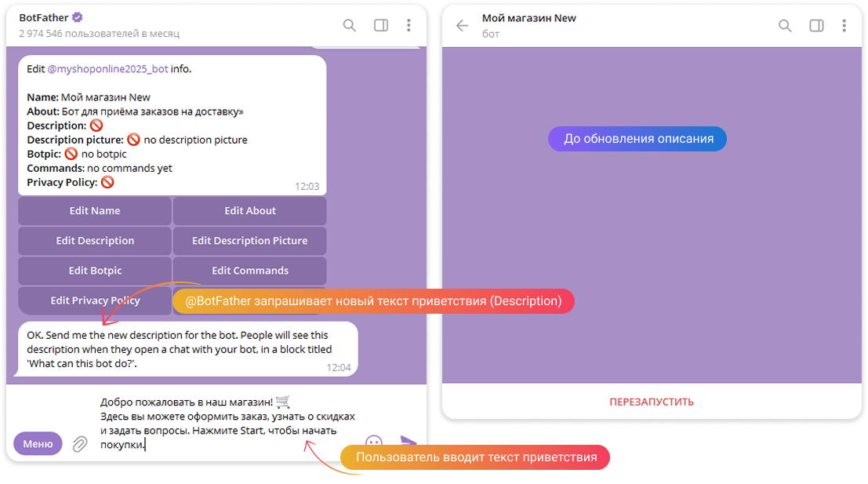Click 'бот' status under Мой магазин New
Screen dimensions: 868x484
[491, 35]
